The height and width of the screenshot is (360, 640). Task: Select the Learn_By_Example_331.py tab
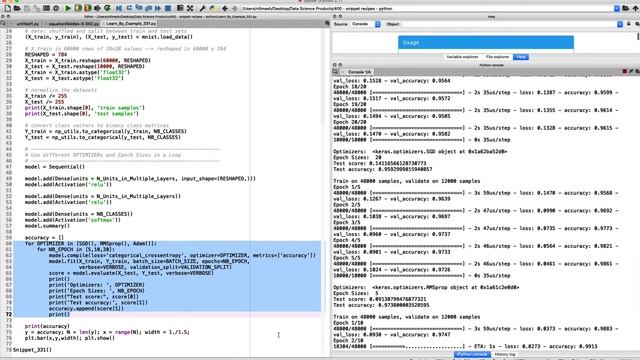(130, 24)
